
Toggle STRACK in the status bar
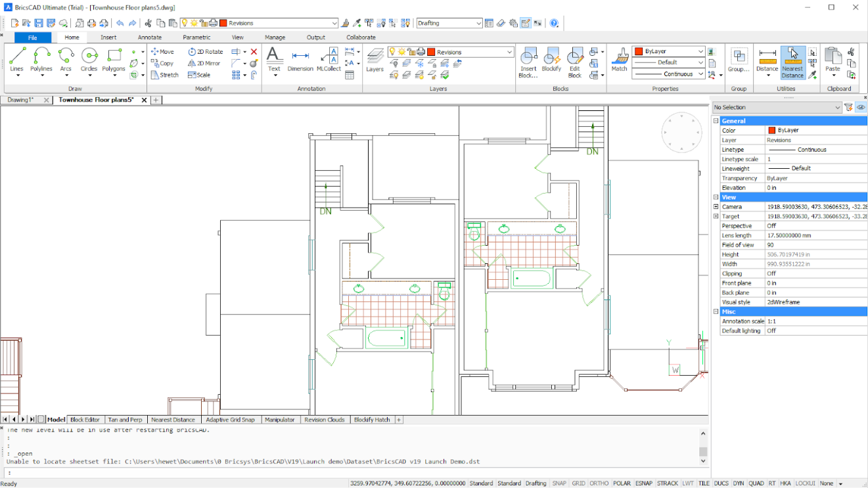click(668, 483)
